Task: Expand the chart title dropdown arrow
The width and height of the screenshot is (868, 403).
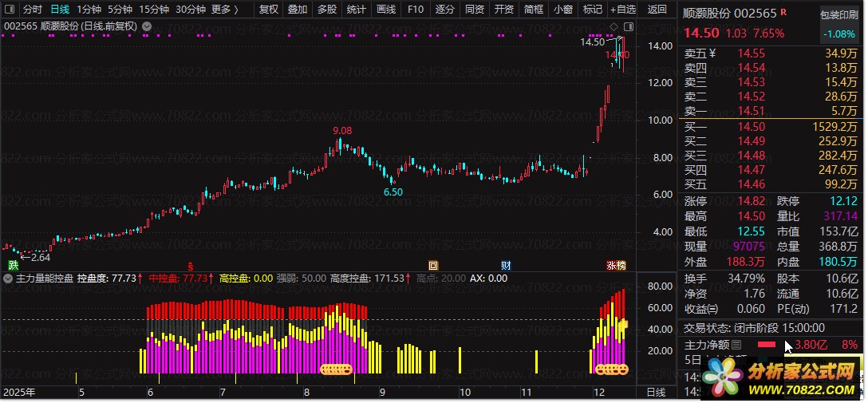Action: tap(146, 26)
